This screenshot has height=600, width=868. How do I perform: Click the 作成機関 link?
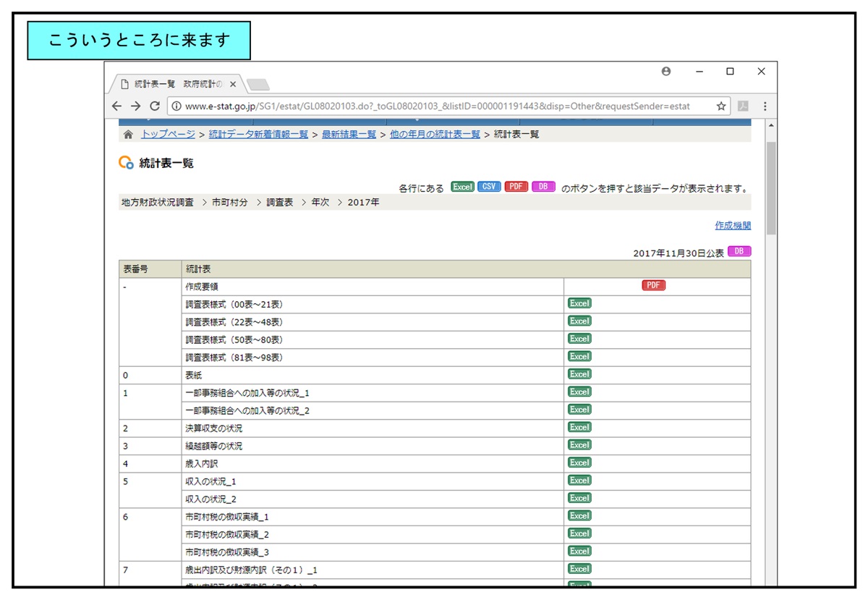coord(733,226)
